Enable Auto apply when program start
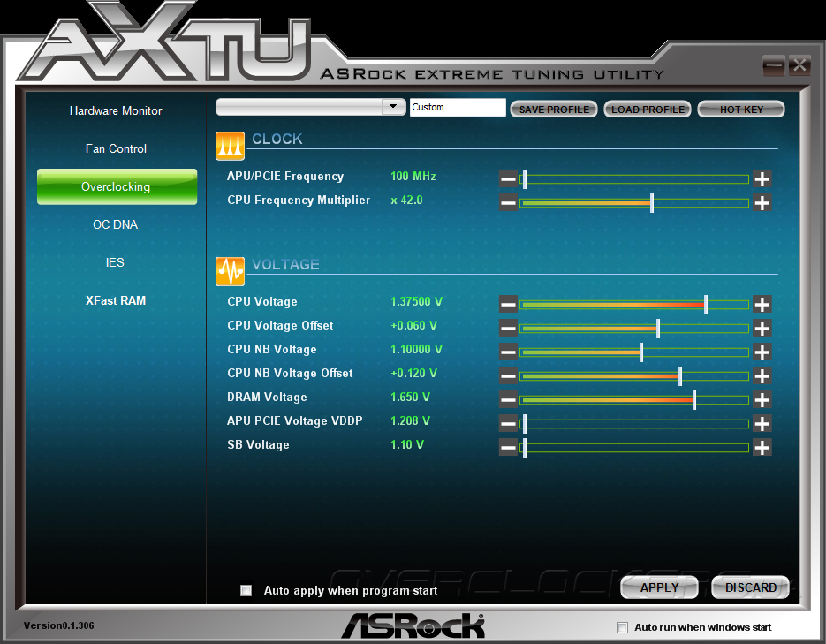 pos(246,590)
